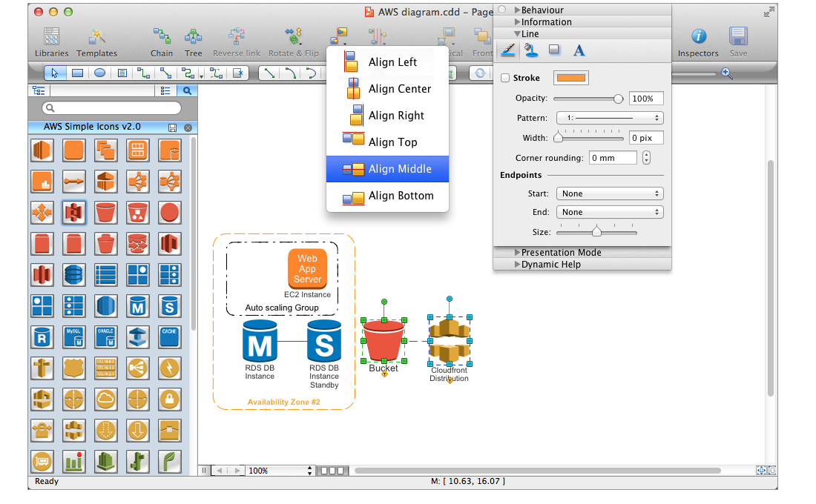Select the RDS master M icon in library

[x=137, y=306]
